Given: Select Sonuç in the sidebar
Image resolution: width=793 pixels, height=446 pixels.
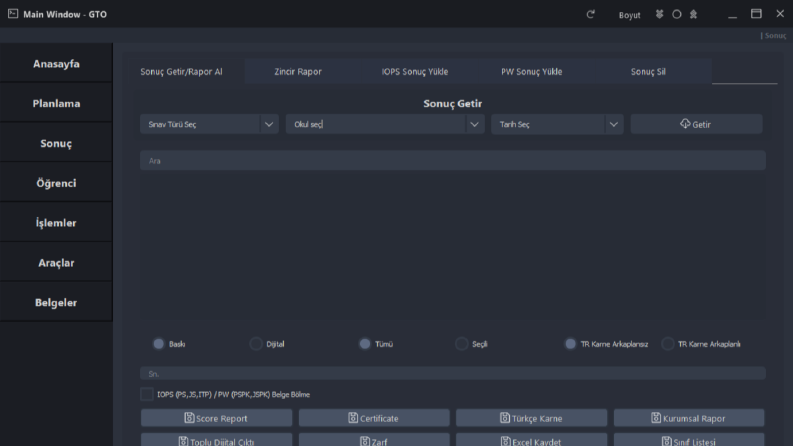Looking at the screenshot, I should pos(56,143).
